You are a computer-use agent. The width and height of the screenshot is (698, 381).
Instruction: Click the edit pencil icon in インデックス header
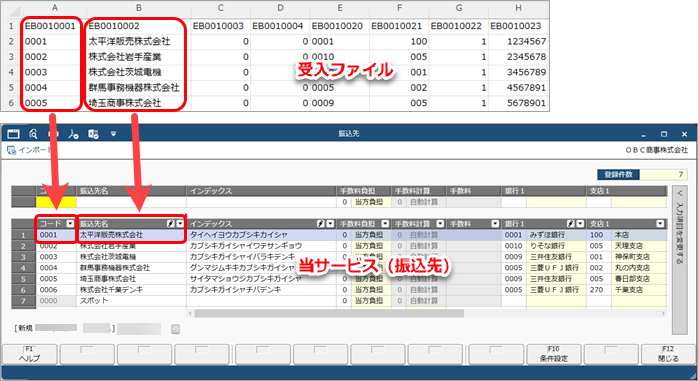point(321,223)
